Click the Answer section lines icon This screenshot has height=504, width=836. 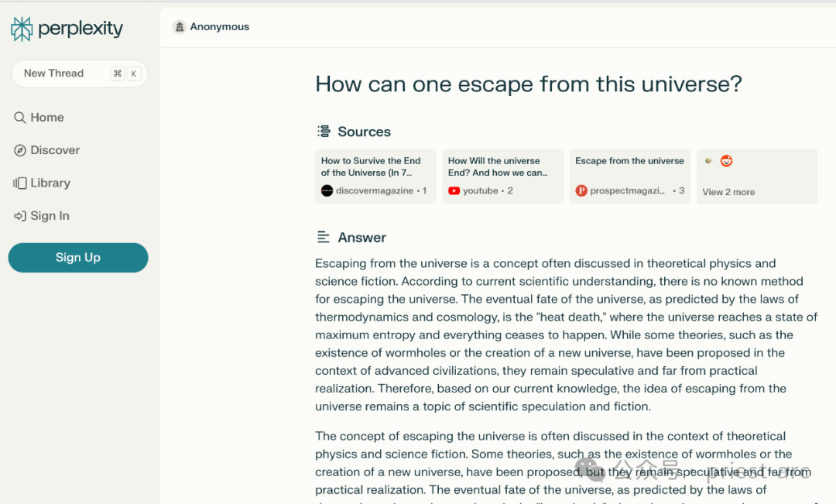pos(324,238)
